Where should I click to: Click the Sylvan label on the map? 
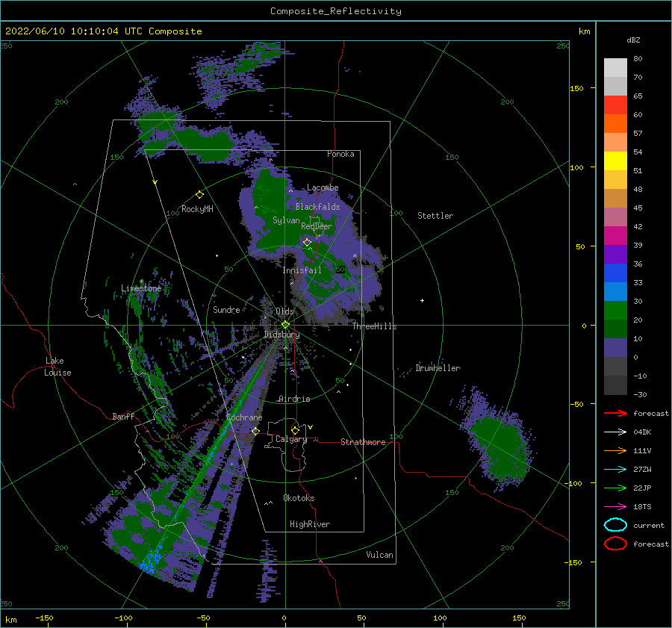286,220
